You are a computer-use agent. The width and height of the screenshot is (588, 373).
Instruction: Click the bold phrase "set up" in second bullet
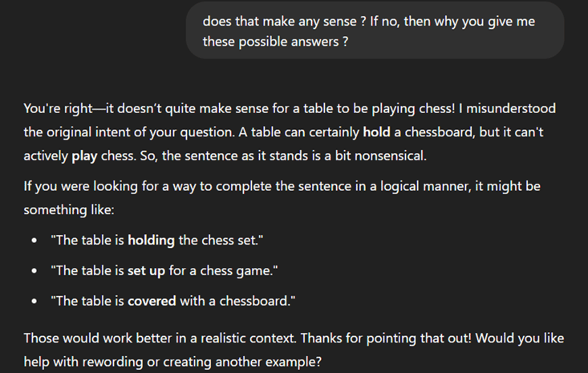click(146, 271)
